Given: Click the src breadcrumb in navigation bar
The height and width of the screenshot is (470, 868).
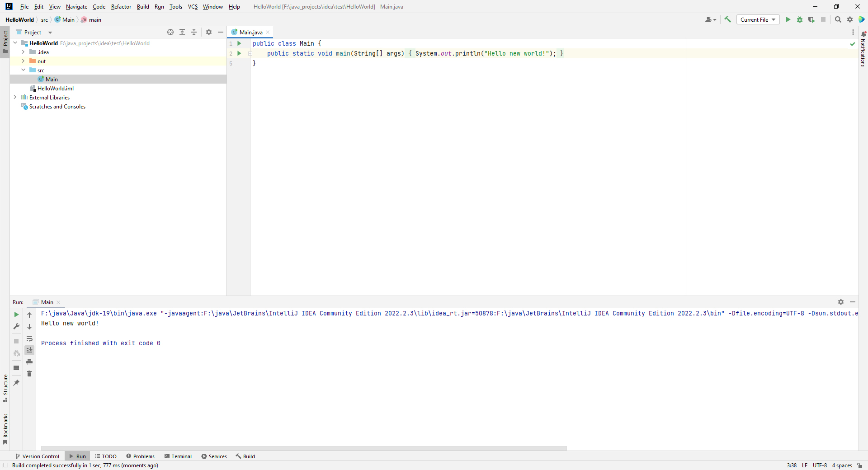Looking at the screenshot, I should [44, 20].
